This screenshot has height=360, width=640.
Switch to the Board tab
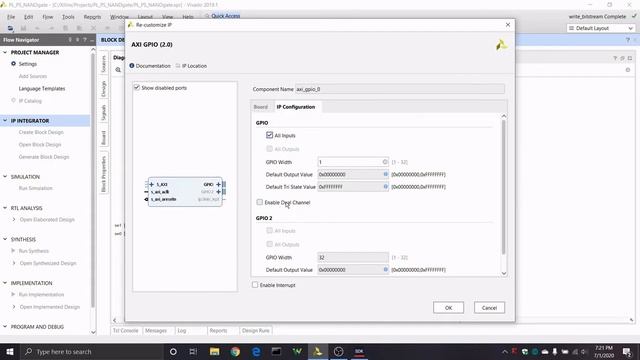pos(261,107)
